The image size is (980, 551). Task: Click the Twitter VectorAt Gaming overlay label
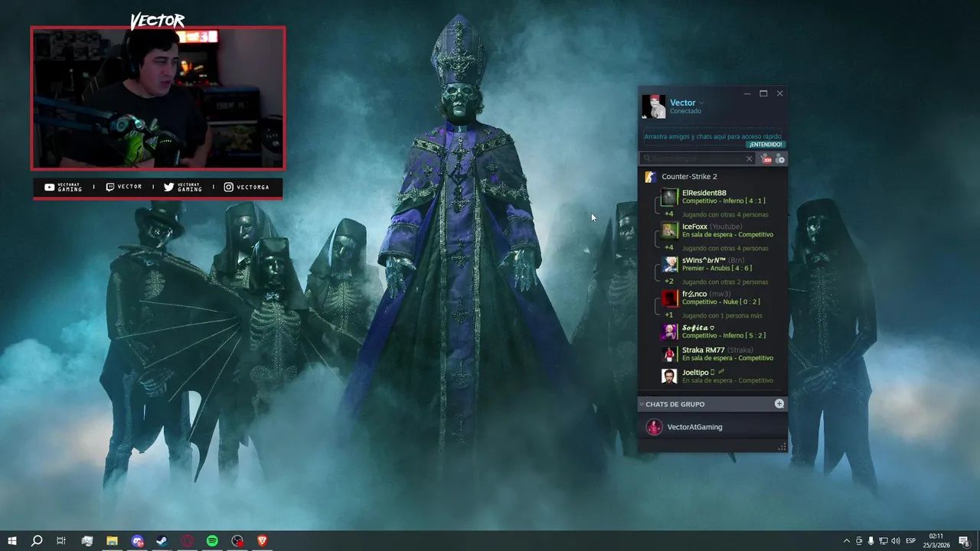click(183, 187)
